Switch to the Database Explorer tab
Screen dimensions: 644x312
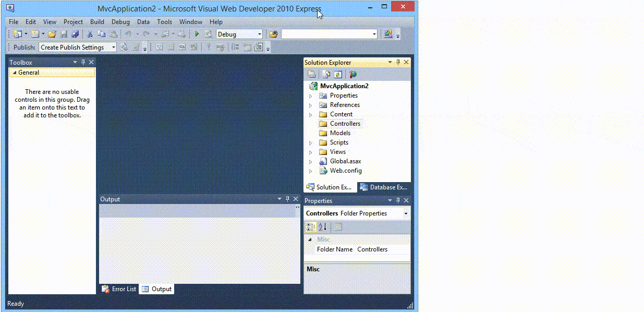pyautogui.click(x=384, y=187)
